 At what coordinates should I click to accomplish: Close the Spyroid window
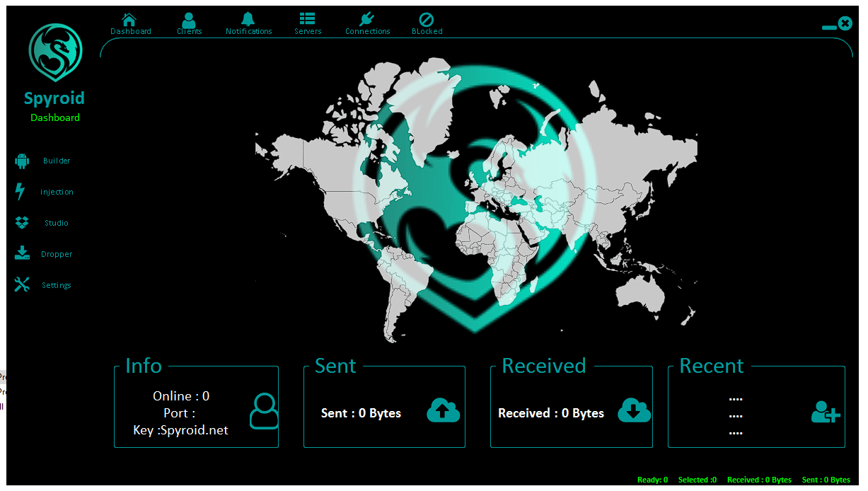pyautogui.click(x=845, y=23)
